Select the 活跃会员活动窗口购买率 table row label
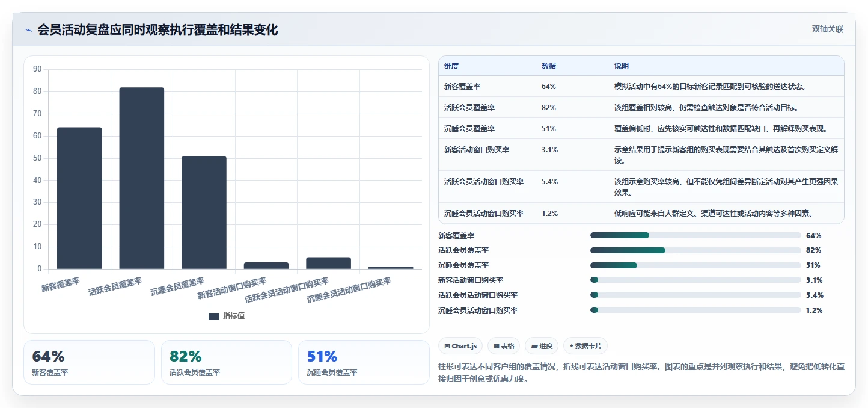Screen dimensions: 868x408 pyautogui.click(x=484, y=181)
